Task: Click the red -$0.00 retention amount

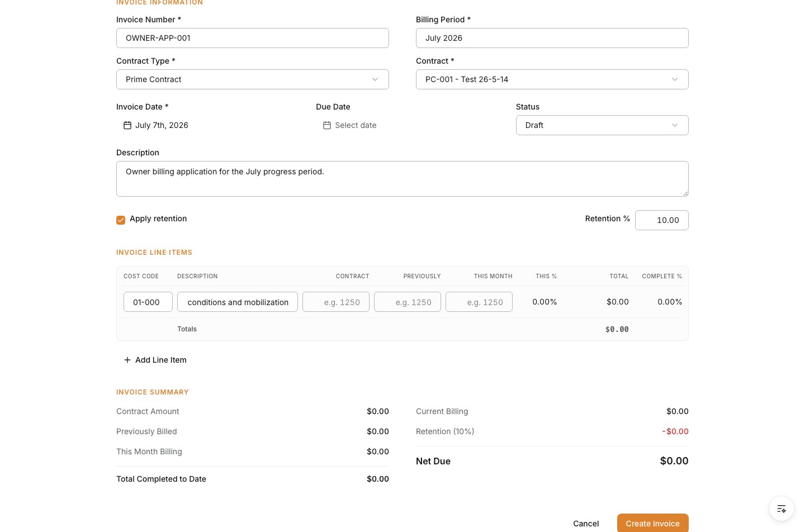Action: pyautogui.click(x=675, y=431)
